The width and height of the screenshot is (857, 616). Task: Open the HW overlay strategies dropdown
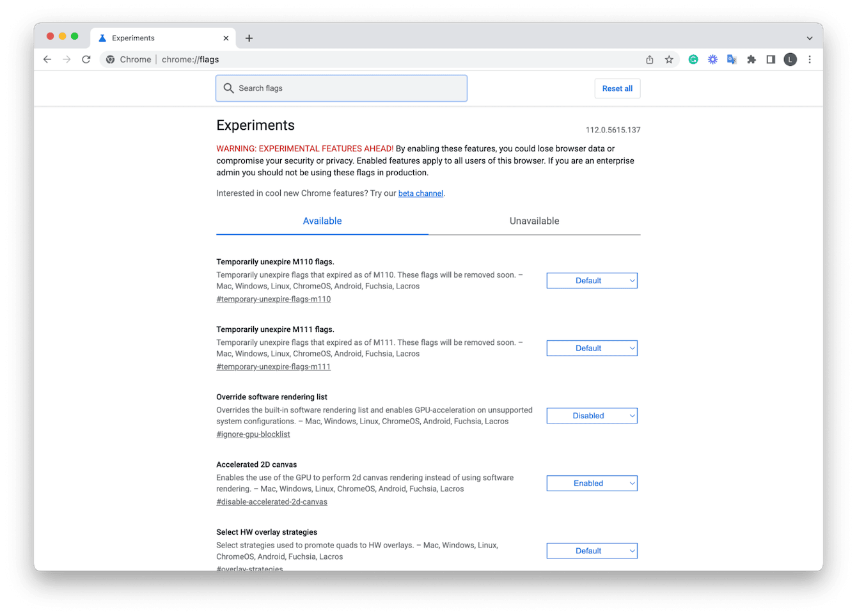[592, 551]
